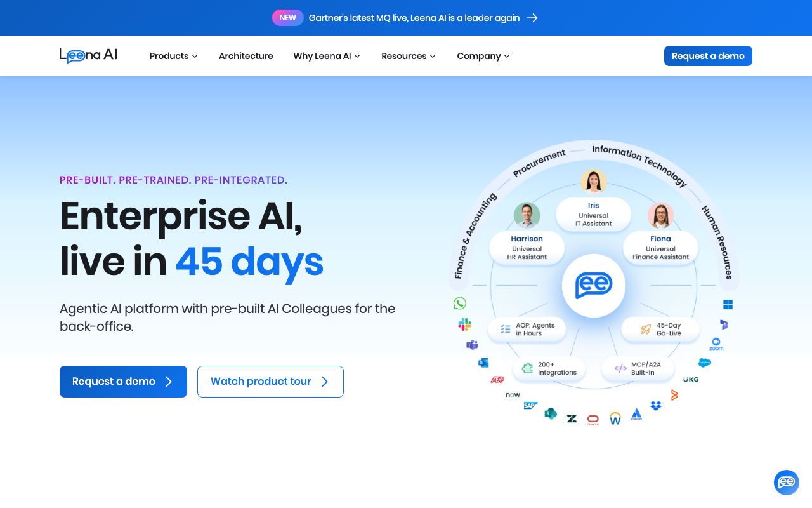The image size is (812, 508).
Task: Click the orange BMC logo icon
Action: pyautogui.click(x=674, y=395)
